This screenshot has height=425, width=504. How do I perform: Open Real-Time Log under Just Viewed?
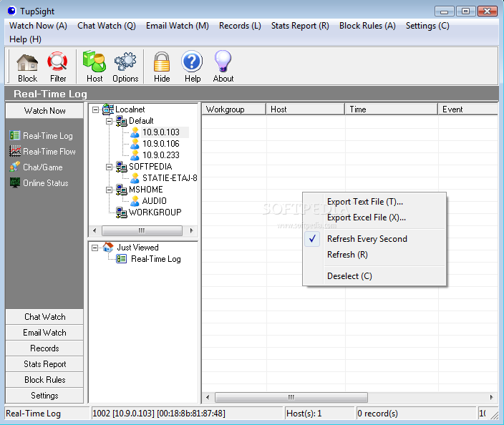tap(148, 259)
